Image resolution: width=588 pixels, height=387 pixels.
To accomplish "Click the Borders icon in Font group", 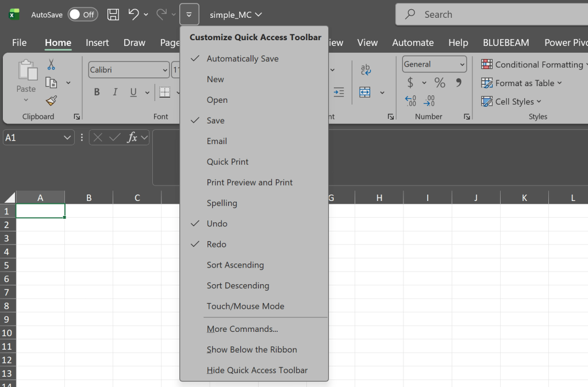I will coord(164,92).
